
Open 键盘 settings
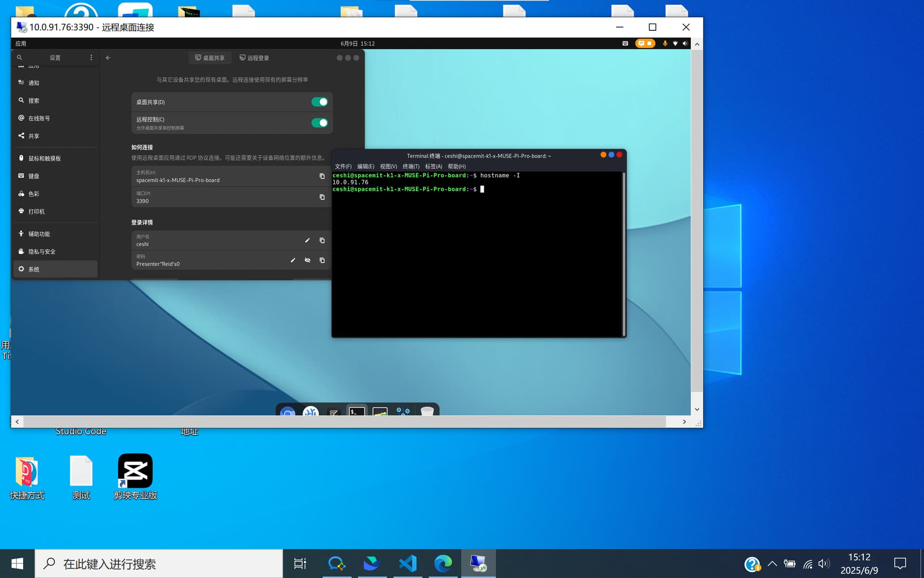[55, 176]
